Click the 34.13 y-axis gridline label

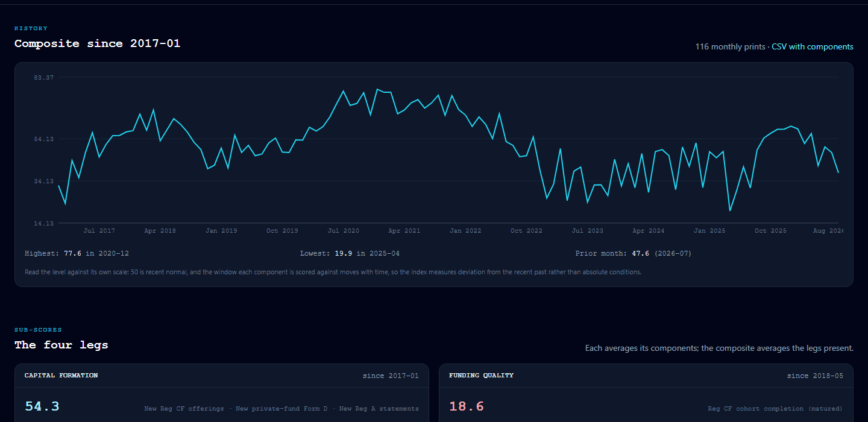(43, 181)
